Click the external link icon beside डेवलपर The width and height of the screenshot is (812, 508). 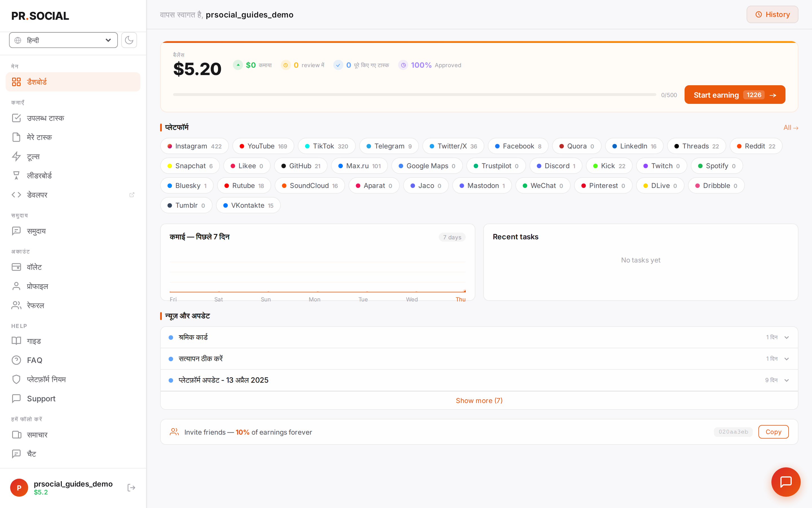click(132, 194)
